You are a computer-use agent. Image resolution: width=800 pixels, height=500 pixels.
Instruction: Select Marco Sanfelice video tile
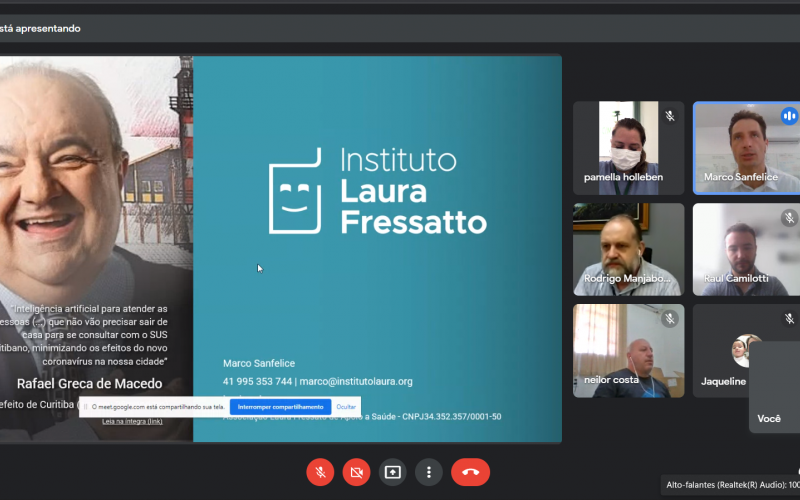[x=746, y=148]
